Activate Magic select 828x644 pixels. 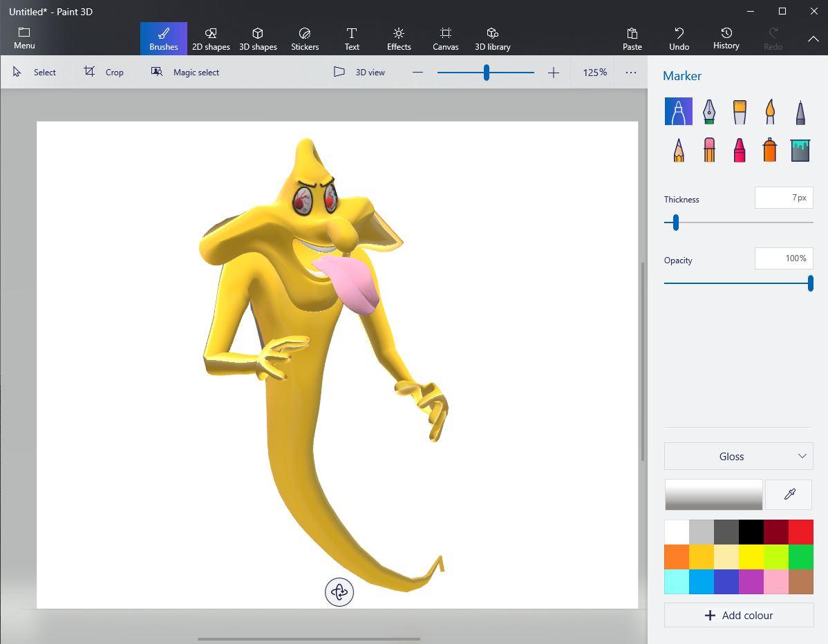185,72
